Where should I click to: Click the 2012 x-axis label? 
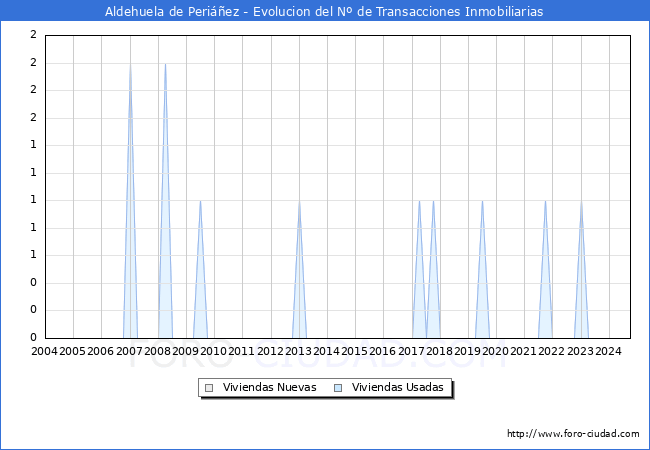pyautogui.click(x=270, y=351)
